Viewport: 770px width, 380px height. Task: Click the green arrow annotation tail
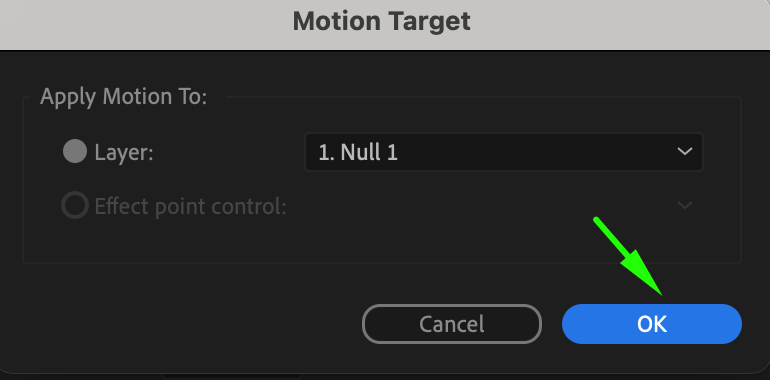(x=597, y=221)
